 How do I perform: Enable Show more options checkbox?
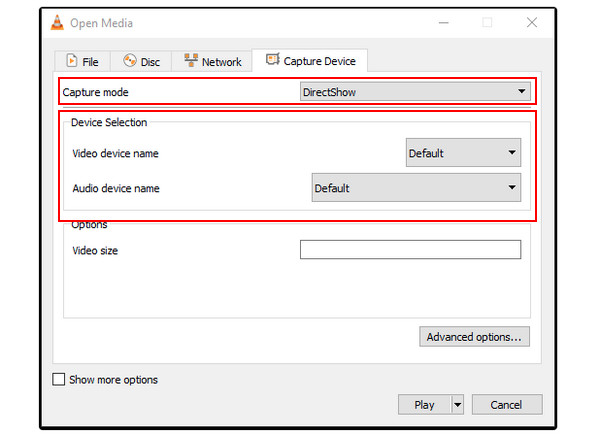point(59,379)
